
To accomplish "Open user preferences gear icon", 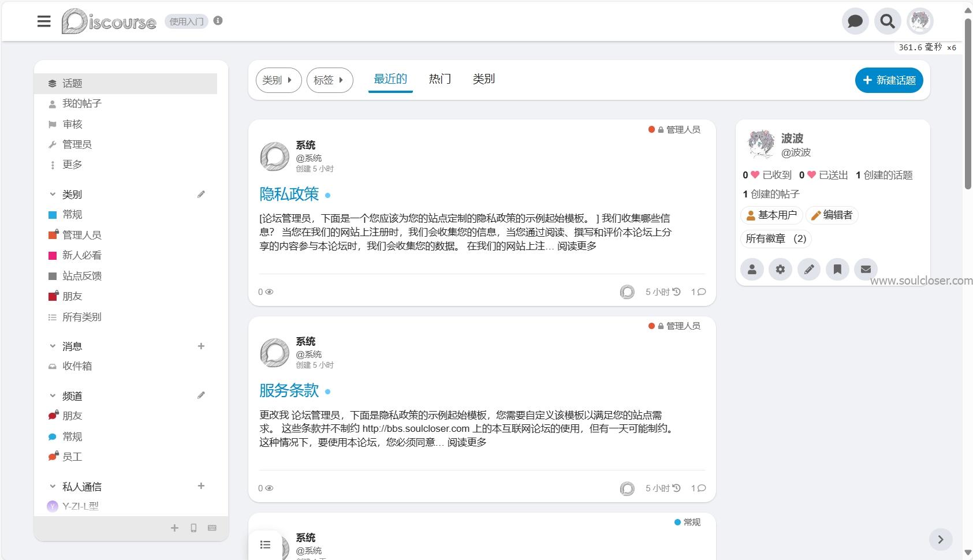I will (781, 269).
